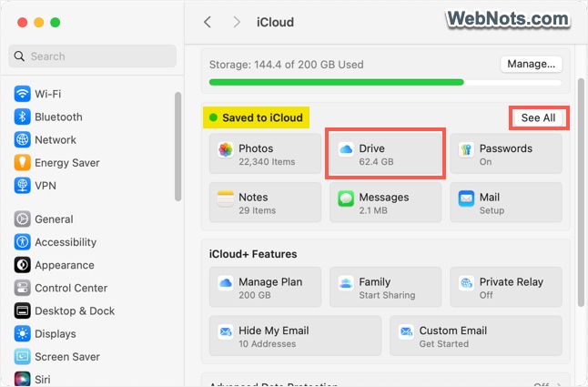Select Bluetooth label in sidebar
The width and height of the screenshot is (588, 387).
[58, 117]
